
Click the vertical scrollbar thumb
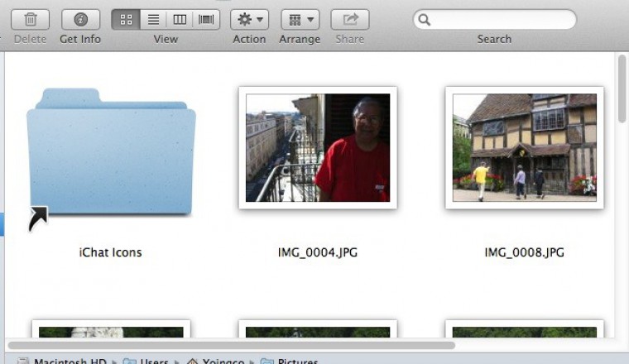point(622,87)
